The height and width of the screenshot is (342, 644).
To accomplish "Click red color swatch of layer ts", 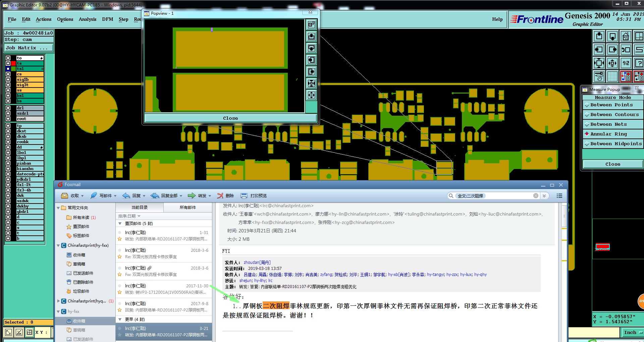I will point(13,63).
